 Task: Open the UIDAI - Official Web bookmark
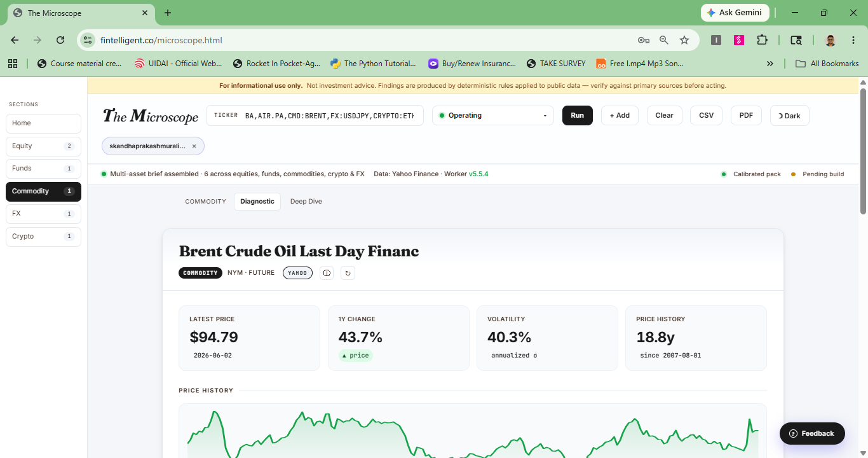(179, 64)
